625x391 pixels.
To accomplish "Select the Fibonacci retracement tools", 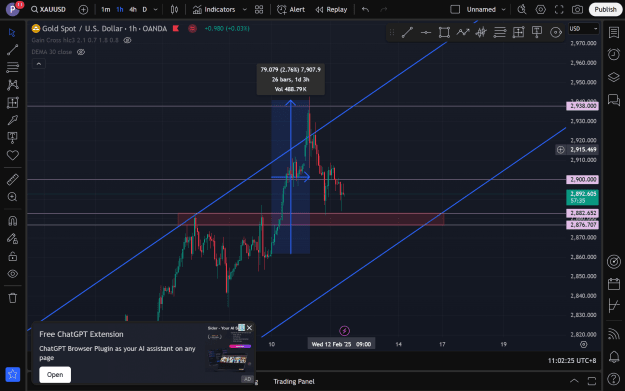I will coord(12,67).
